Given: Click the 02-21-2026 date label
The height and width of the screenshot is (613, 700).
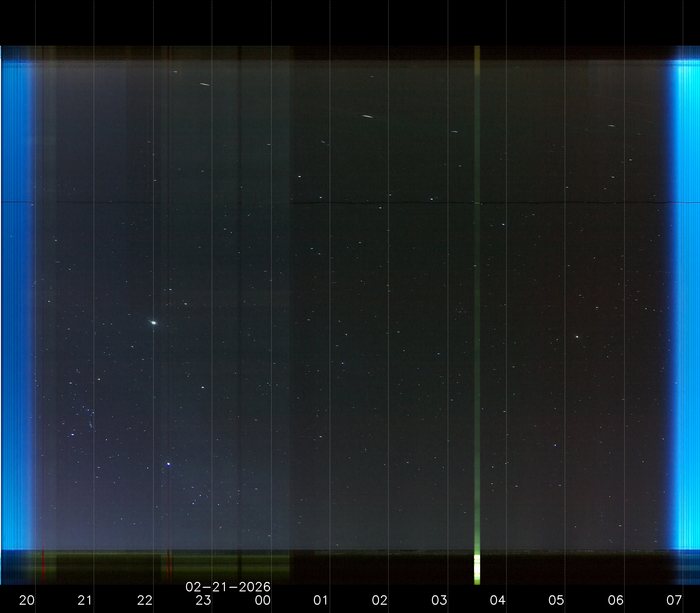Looking at the screenshot, I should click(228, 587).
